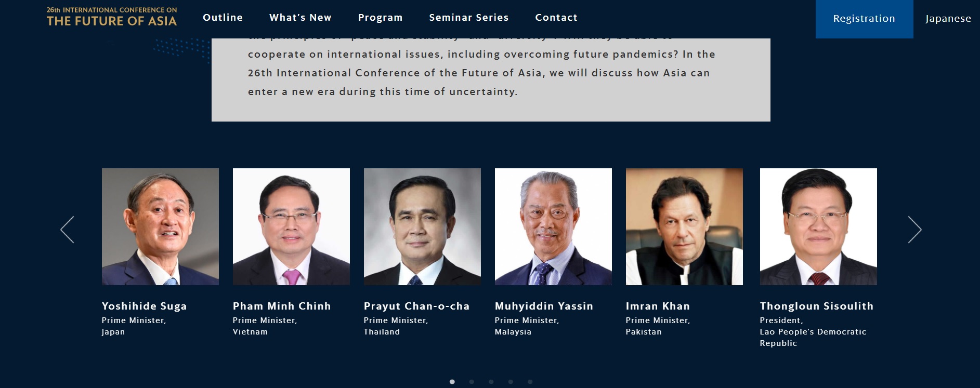Select the second carousel pagination dot
Viewport: 980px width, 388px height.
pyautogui.click(x=472, y=382)
